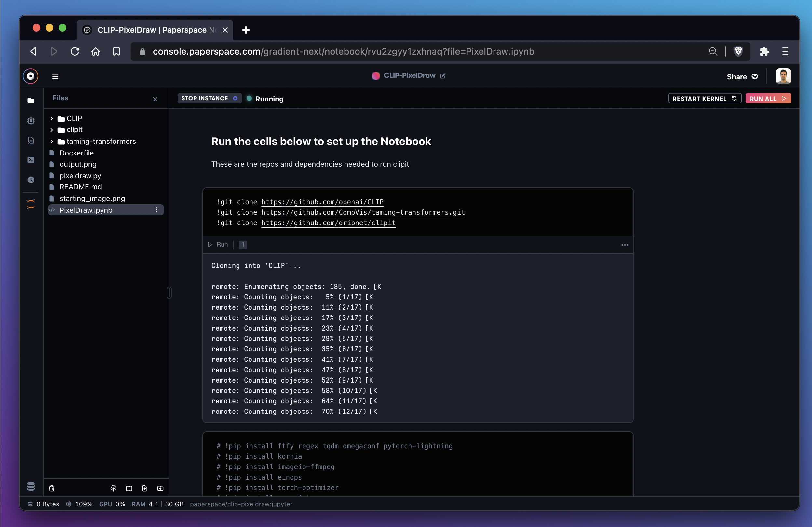Expand the clipit folder

pos(51,130)
